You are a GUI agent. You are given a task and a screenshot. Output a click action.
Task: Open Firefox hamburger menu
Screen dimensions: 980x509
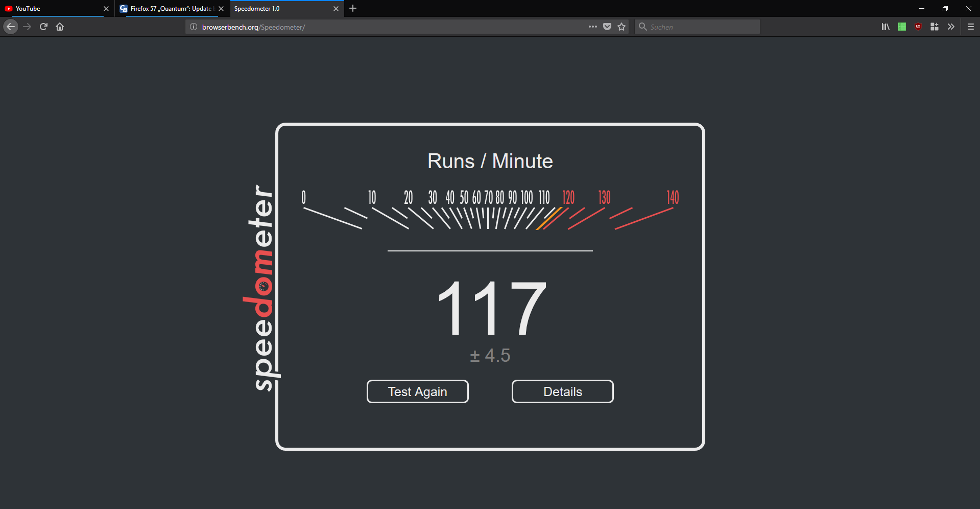(x=971, y=27)
